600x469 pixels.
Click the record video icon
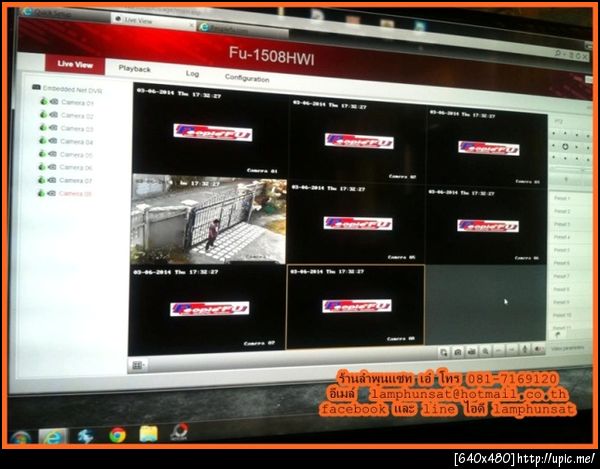click(x=471, y=351)
